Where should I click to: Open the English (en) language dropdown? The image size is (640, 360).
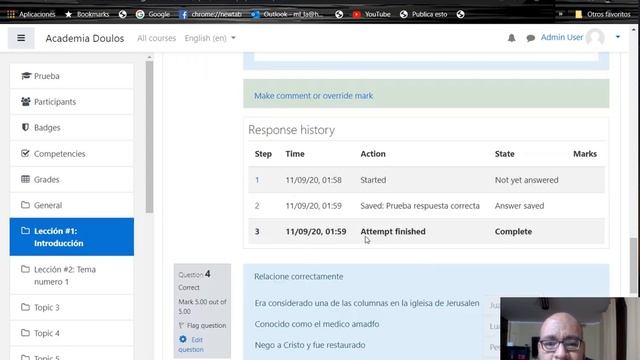pos(210,38)
